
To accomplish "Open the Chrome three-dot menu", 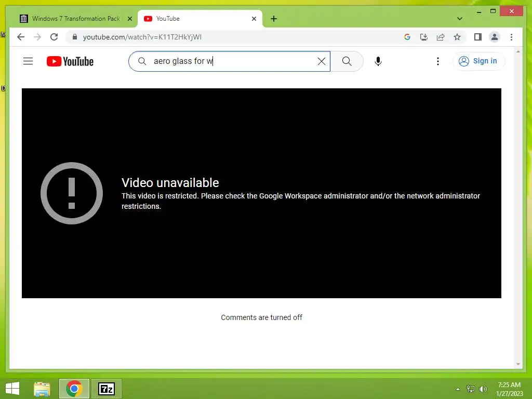I will (511, 37).
